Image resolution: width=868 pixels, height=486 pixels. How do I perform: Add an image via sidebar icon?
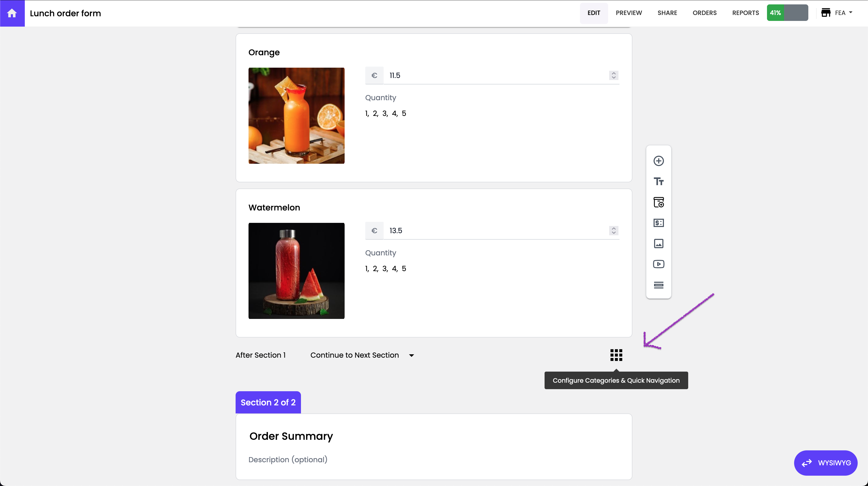coord(658,244)
